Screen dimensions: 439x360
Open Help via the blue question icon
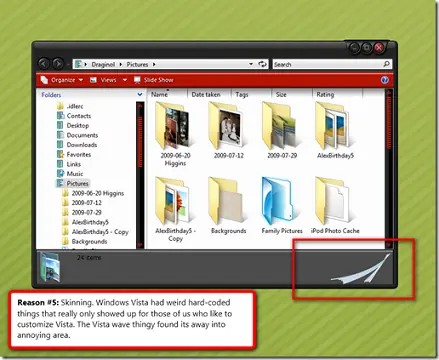385,80
